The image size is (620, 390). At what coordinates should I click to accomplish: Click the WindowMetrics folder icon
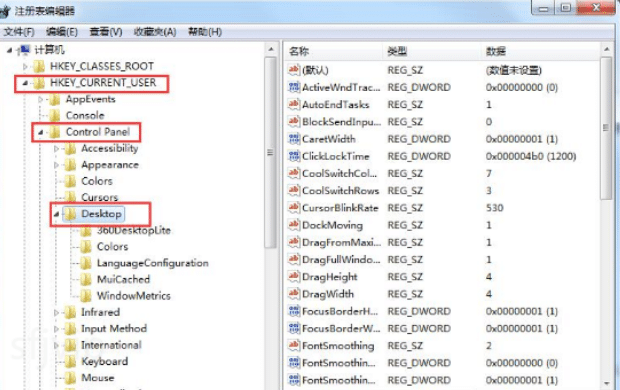tap(86, 296)
